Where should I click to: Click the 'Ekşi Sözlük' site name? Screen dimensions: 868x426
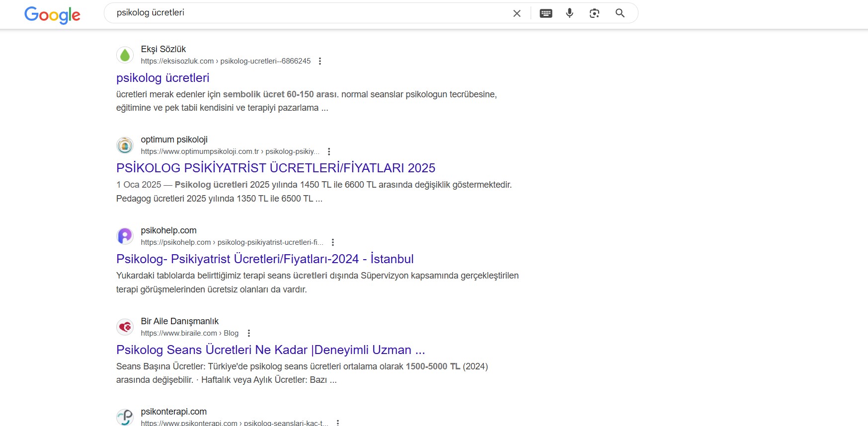[163, 49]
